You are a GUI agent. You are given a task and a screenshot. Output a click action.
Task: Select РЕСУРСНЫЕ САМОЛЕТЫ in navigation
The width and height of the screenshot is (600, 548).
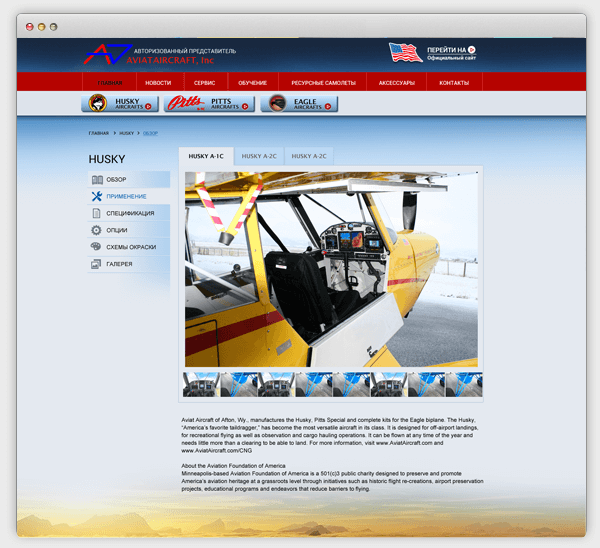[x=323, y=83]
